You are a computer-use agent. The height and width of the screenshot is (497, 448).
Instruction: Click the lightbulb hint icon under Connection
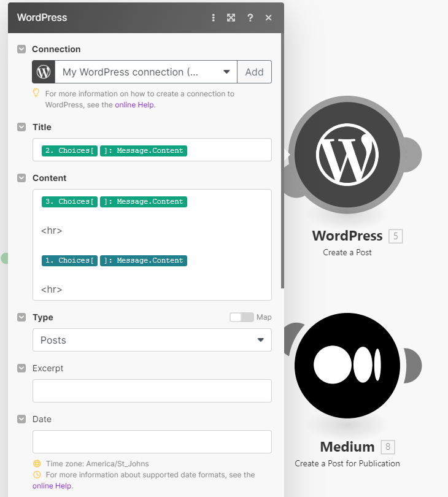point(36,93)
